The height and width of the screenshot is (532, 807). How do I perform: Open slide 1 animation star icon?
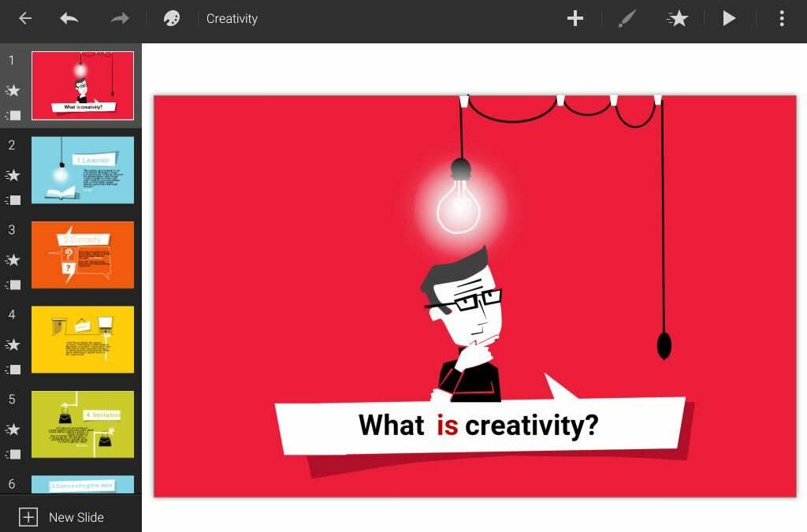(13, 91)
